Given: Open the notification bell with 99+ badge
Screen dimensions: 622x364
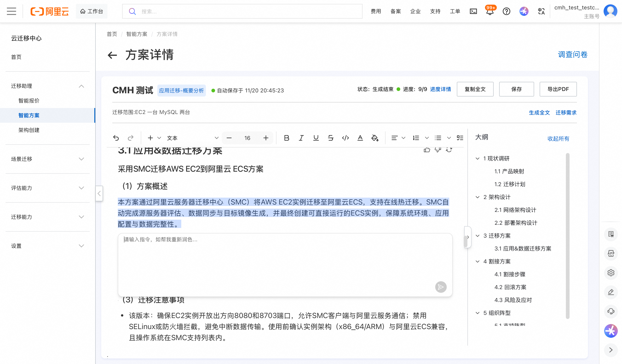Looking at the screenshot, I should click(x=490, y=11).
